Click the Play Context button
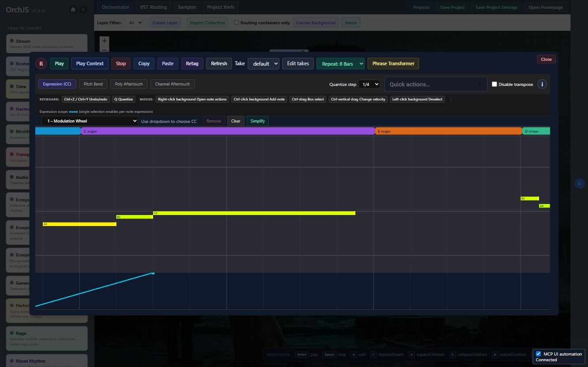The width and height of the screenshot is (588, 367). tap(90, 63)
